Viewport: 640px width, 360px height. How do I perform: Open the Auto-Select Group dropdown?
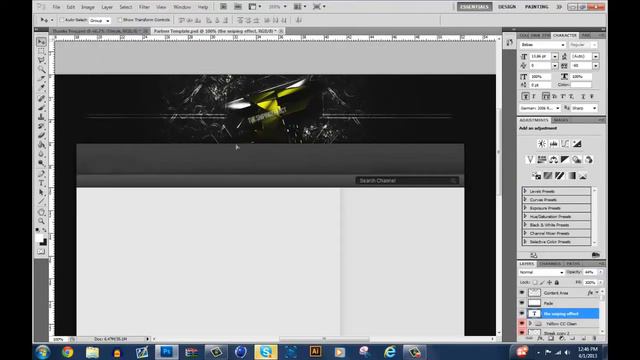click(100, 20)
